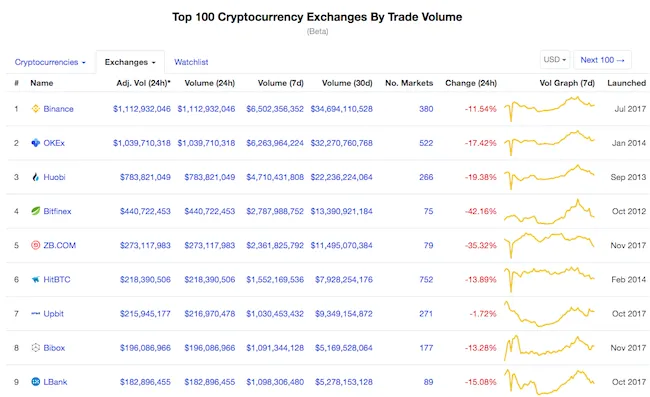Click the Bitfinex leaf logo icon
This screenshot has width=650, height=397.
tap(36, 211)
